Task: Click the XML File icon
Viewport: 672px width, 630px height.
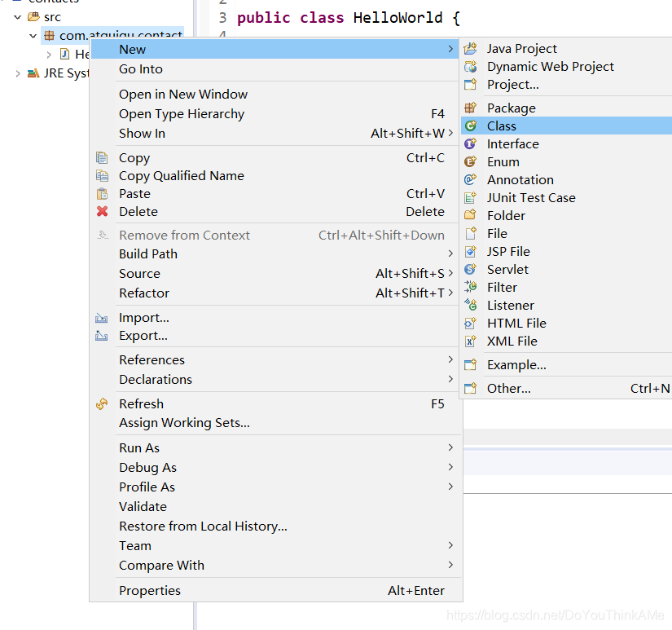Action: click(x=471, y=341)
